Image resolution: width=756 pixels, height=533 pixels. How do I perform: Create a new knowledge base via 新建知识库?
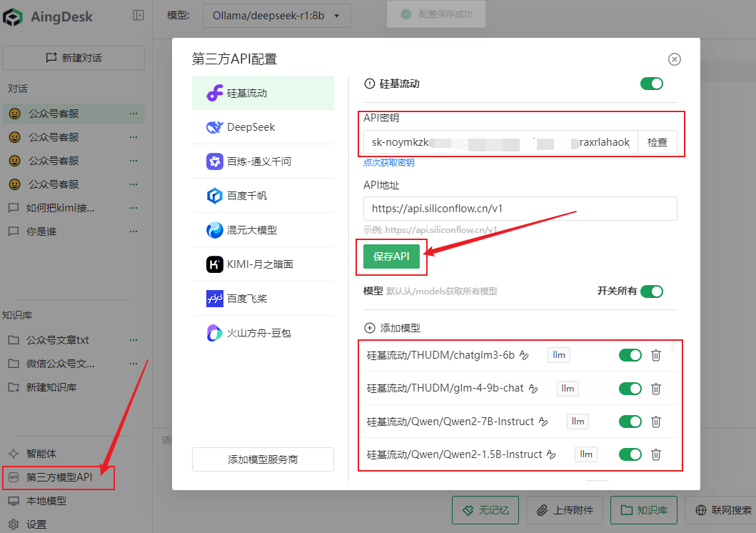(x=42, y=387)
